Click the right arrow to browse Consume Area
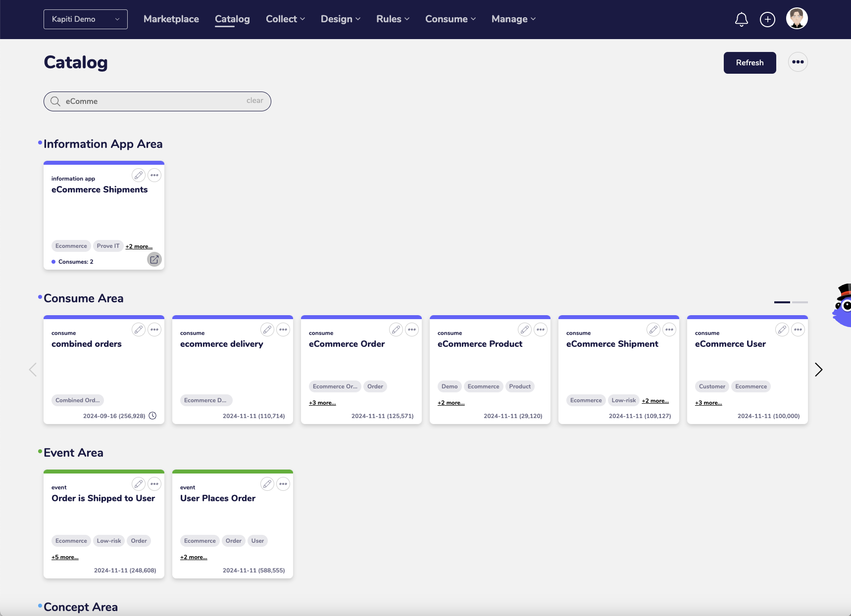Viewport: 851px width, 616px height. pos(818,370)
